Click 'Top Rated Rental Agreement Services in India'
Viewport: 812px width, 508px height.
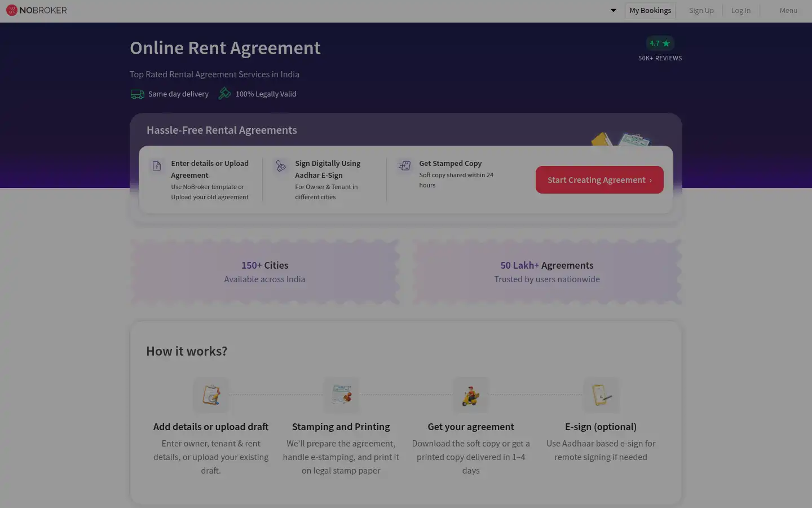click(214, 75)
